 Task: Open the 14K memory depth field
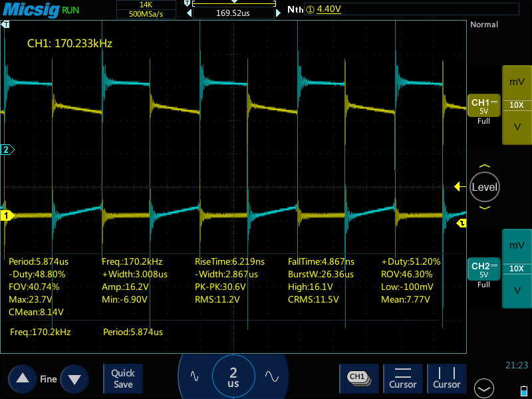pos(146,5)
